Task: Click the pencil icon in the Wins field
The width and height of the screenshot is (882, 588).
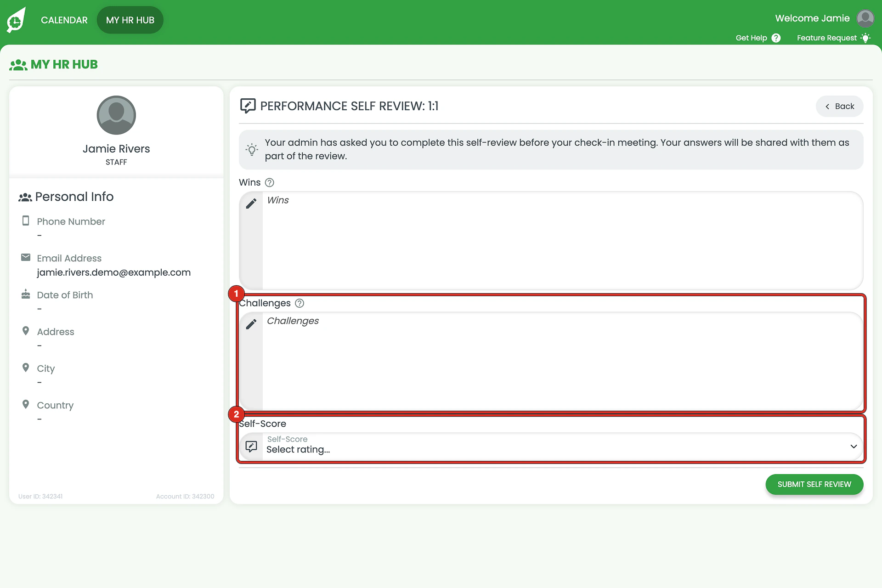Action: click(251, 204)
